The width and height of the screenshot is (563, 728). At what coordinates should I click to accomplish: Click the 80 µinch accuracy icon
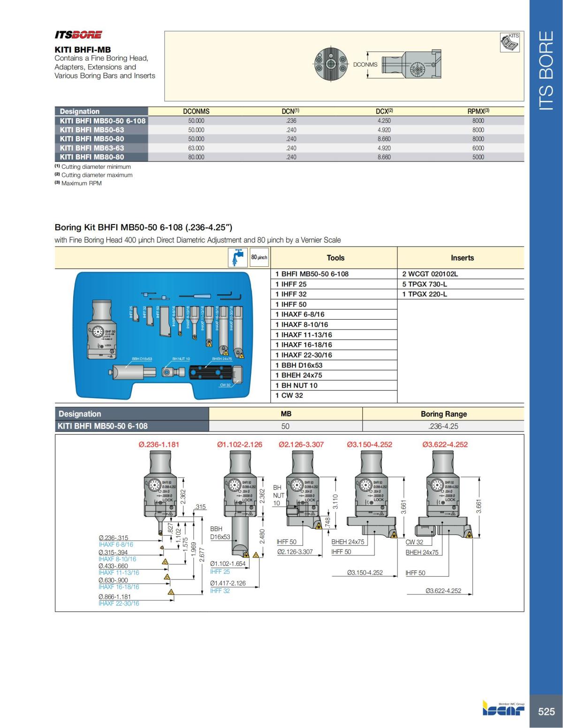(259, 258)
